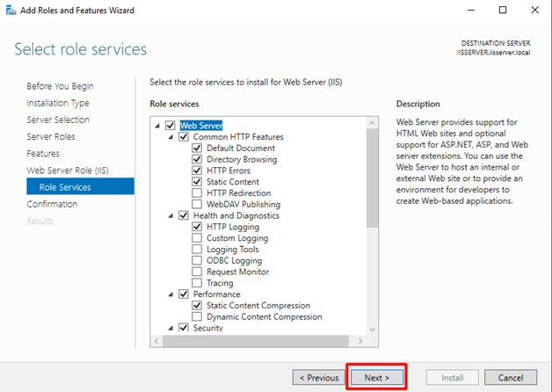Click the horizontal scroll right arrow
The image size is (552, 392).
pos(360,341)
